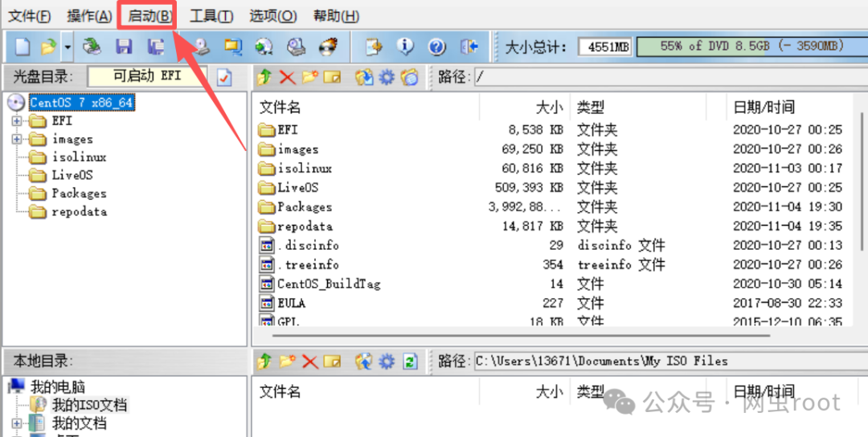Image resolution: width=868 pixels, height=437 pixels.
Task: Click 可启动 EFI boot status field
Action: [x=147, y=76]
